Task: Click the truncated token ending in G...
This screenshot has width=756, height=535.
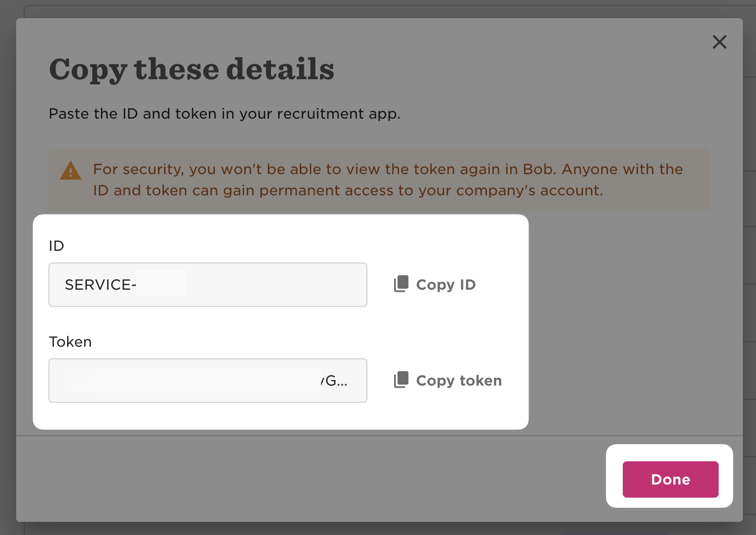Action: [335, 381]
